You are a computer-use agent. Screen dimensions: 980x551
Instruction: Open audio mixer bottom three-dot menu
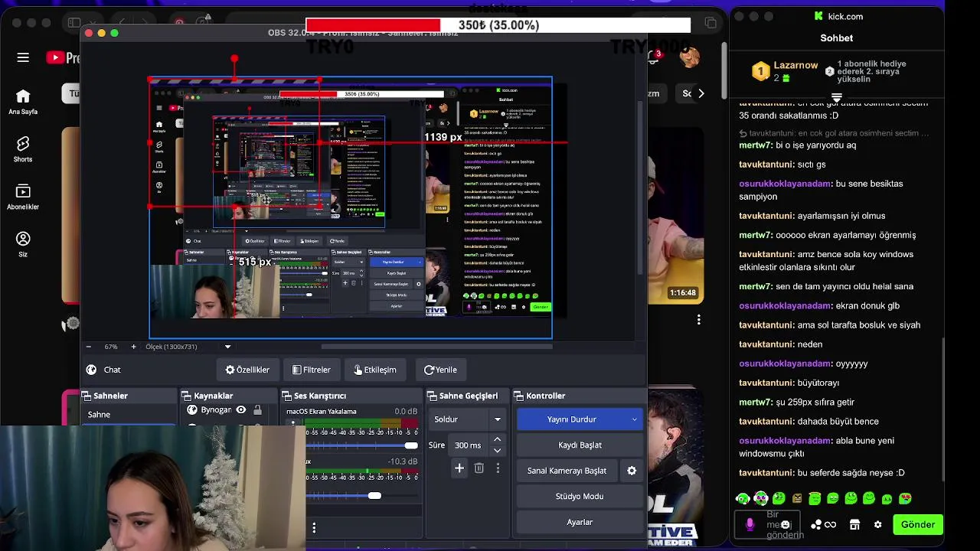pyautogui.click(x=314, y=527)
